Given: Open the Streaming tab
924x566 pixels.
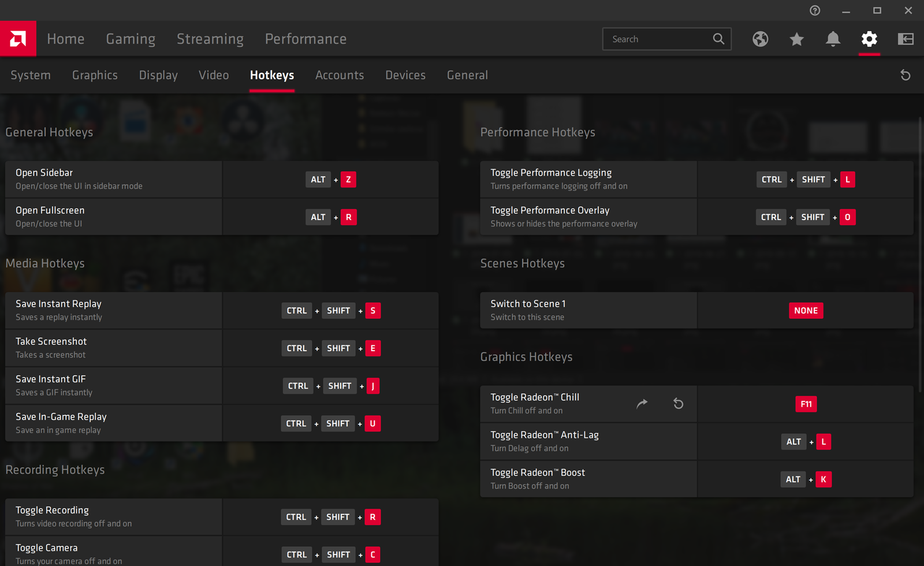Looking at the screenshot, I should point(210,39).
